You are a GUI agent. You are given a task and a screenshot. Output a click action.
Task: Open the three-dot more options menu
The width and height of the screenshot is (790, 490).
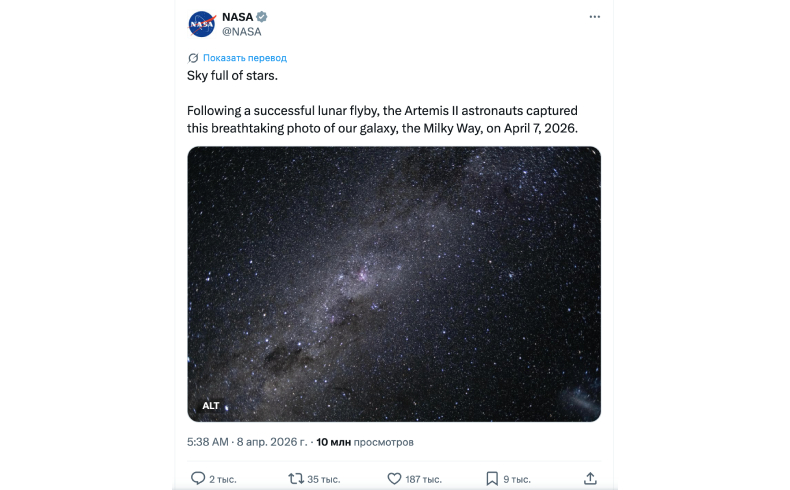[x=595, y=17]
